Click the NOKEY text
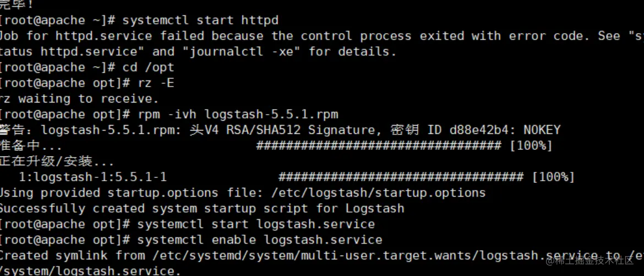 pyautogui.click(x=542, y=130)
